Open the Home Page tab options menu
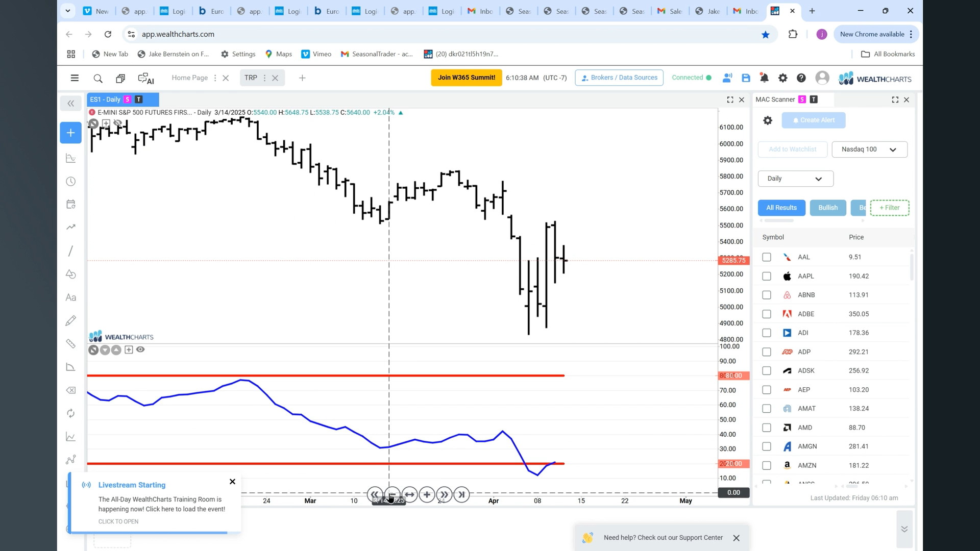 pyautogui.click(x=215, y=78)
